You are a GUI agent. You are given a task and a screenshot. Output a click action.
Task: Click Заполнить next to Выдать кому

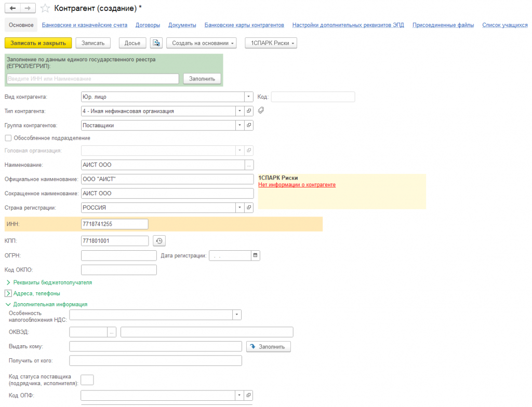269,347
